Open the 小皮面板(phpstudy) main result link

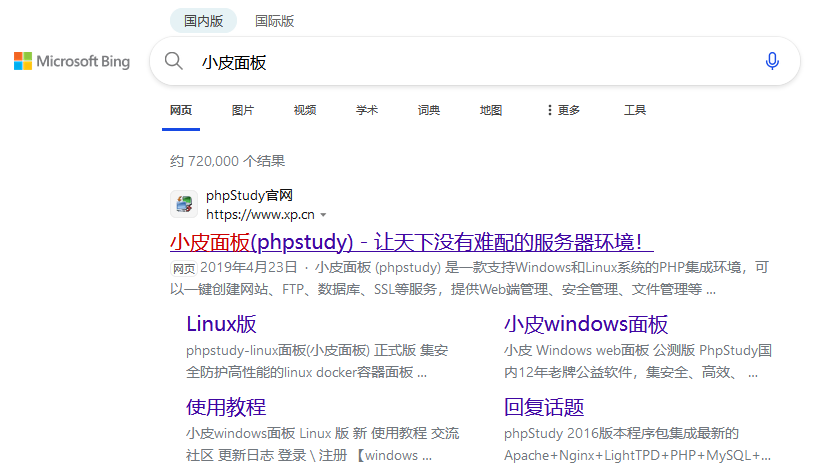(x=411, y=242)
